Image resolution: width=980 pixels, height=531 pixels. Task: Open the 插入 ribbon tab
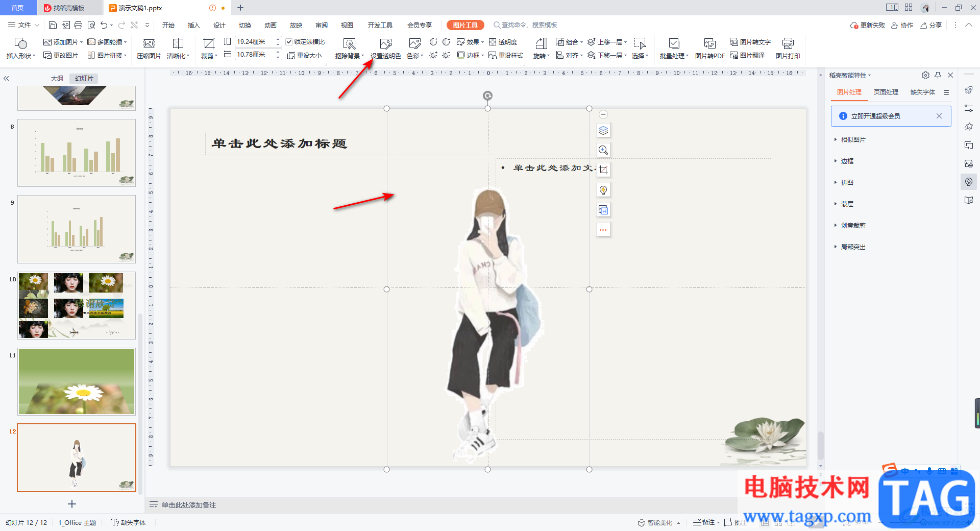[x=193, y=25]
